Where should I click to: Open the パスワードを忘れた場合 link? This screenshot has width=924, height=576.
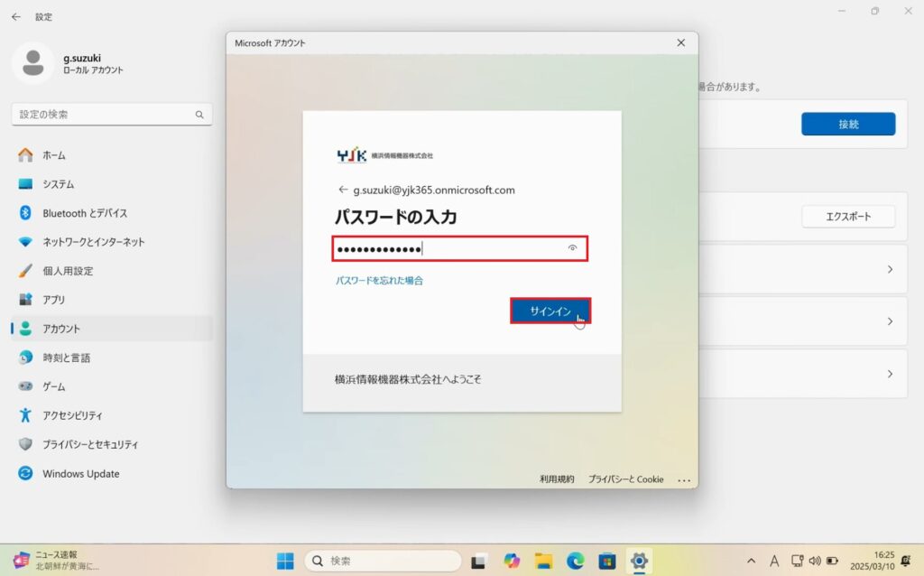pyautogui.click(x=380, y=281)
